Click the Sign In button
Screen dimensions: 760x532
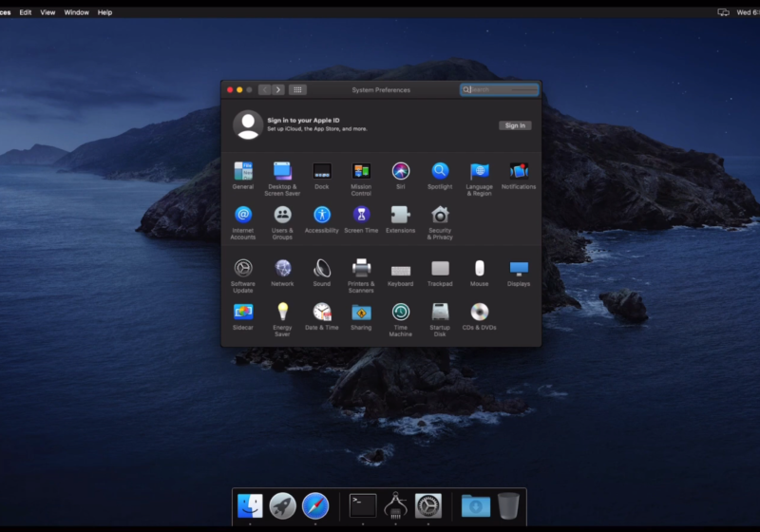[515, 125]
